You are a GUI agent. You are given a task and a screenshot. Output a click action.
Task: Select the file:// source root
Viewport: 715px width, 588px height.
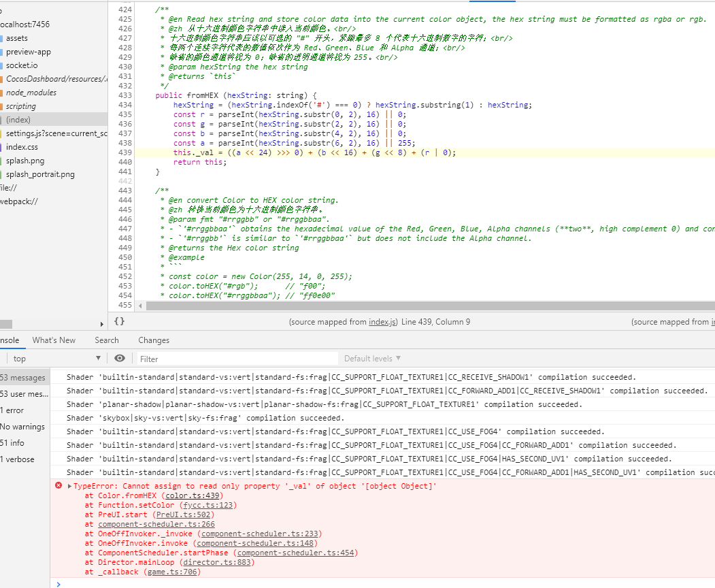[x=8, y=188]
